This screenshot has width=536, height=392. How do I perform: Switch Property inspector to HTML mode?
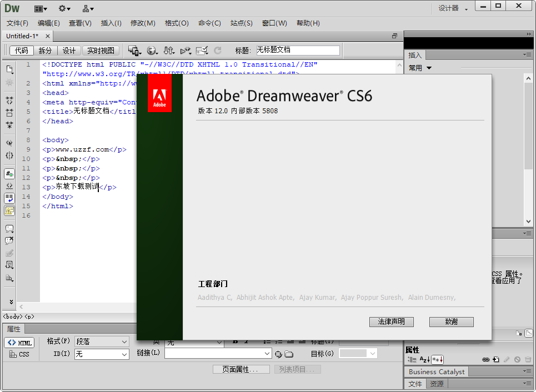coord(19,343)
